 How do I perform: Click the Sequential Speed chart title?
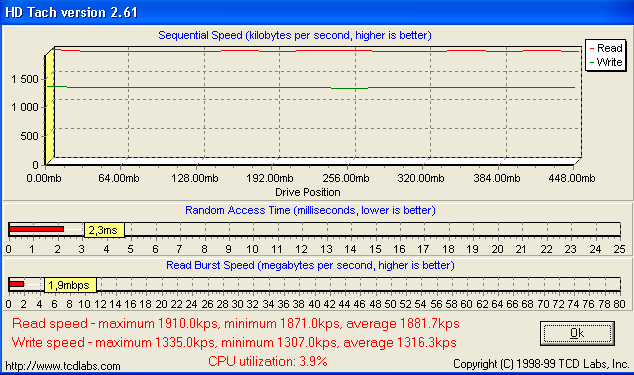(295, 35)
